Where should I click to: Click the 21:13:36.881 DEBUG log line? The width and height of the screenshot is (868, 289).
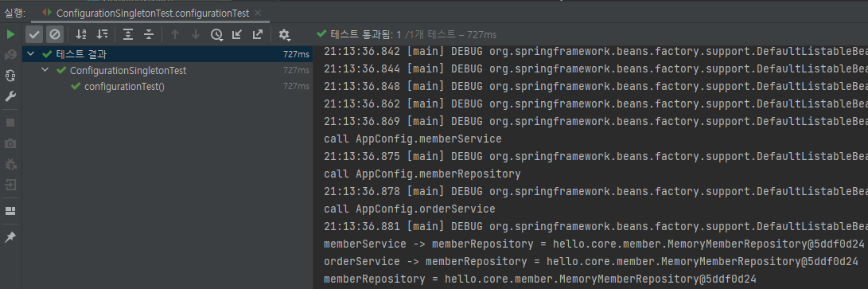click(x=596, y=226)
